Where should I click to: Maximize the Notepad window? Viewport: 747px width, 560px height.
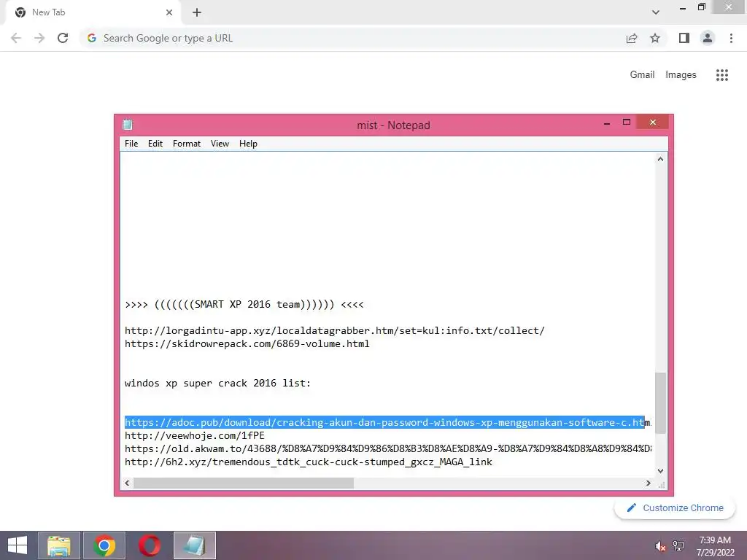[x=627, y=122]
